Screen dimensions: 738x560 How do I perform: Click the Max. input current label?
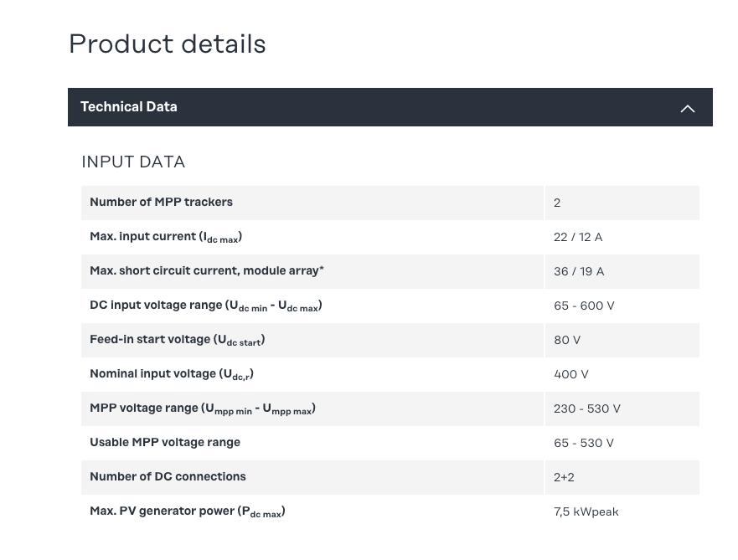166,237
